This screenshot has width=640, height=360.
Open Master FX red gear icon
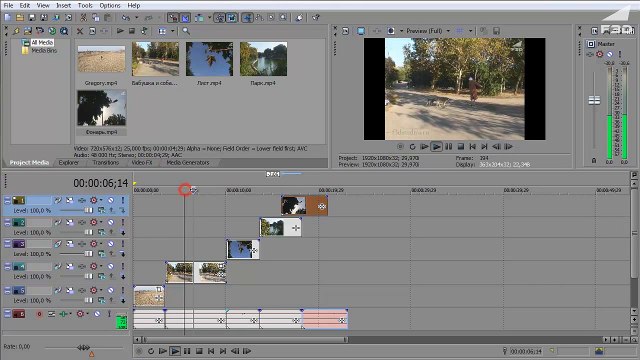(600, 54)
